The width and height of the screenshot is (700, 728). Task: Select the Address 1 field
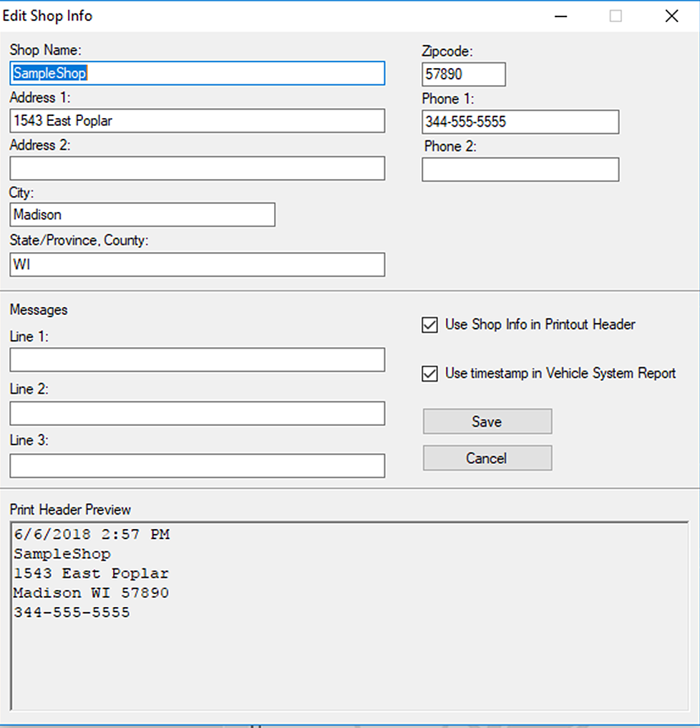click(x=197, y=120)
